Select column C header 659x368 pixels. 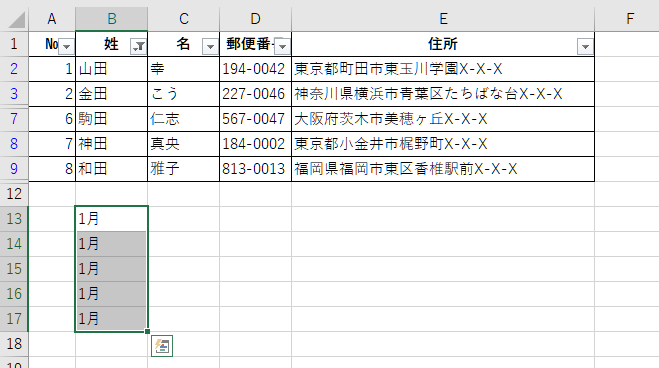click(x=184, y=19)
